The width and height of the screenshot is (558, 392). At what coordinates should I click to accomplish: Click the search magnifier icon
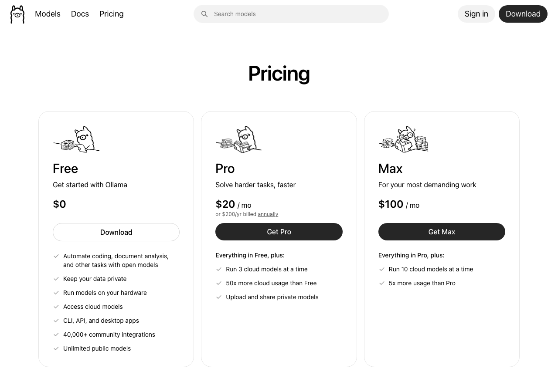point(204,14)
